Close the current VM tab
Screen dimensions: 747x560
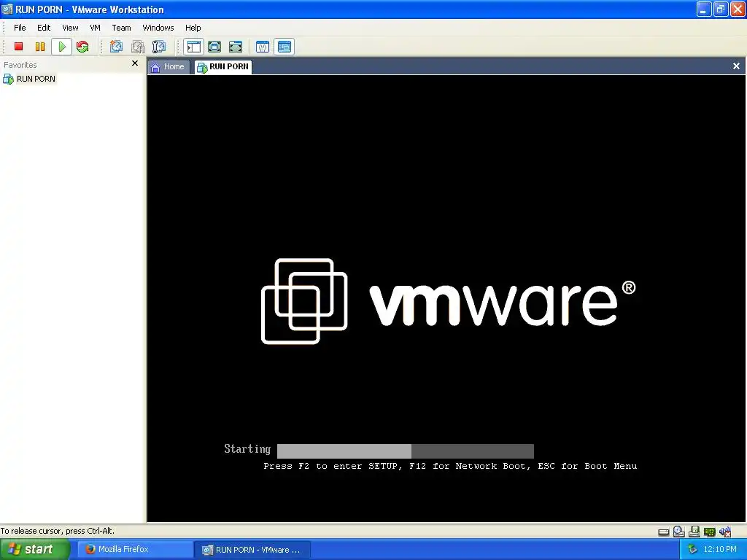pyautogui.click(x=736, y=66)
